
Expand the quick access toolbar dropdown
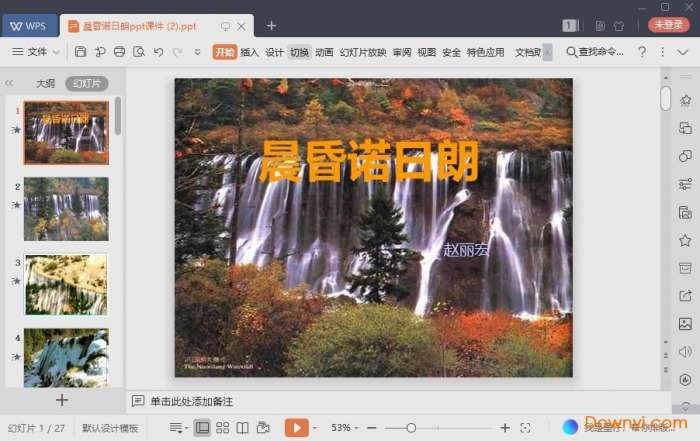coord(197,52)
